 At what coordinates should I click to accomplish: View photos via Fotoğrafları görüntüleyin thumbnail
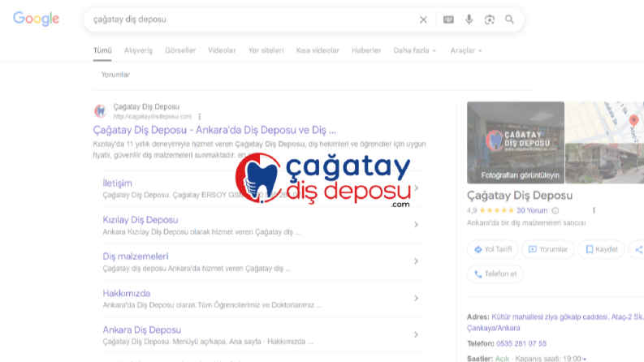[516, 142]
